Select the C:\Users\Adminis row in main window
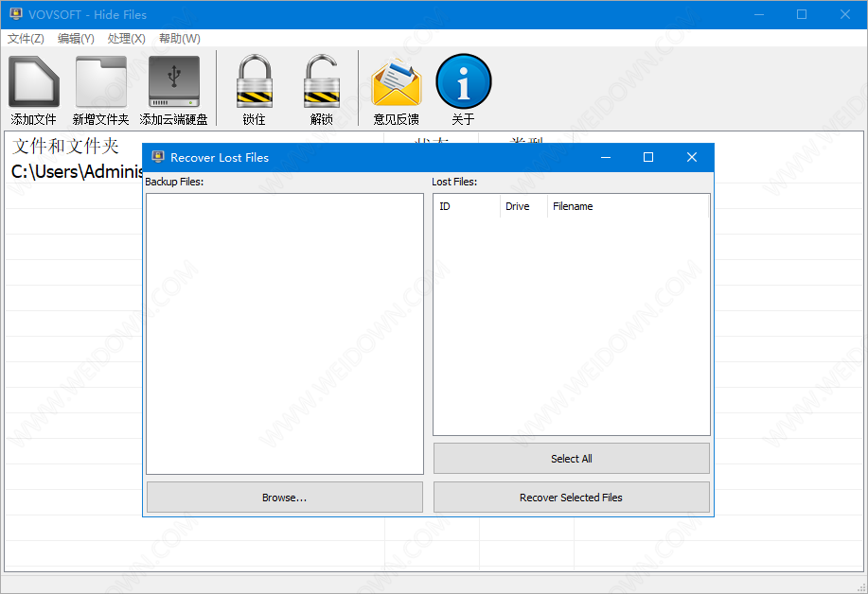This screenshot has width=868, height=594. 75,171
